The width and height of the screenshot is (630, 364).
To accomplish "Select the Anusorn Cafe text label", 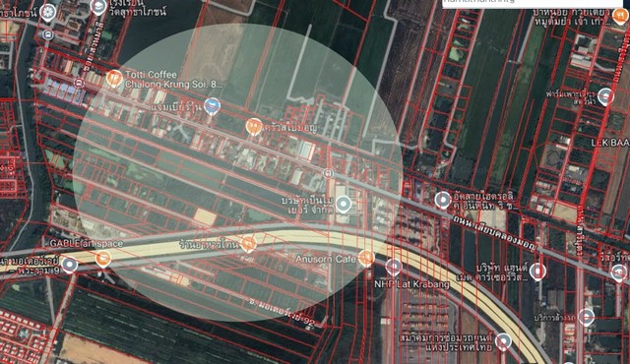I will pos(326,260).
